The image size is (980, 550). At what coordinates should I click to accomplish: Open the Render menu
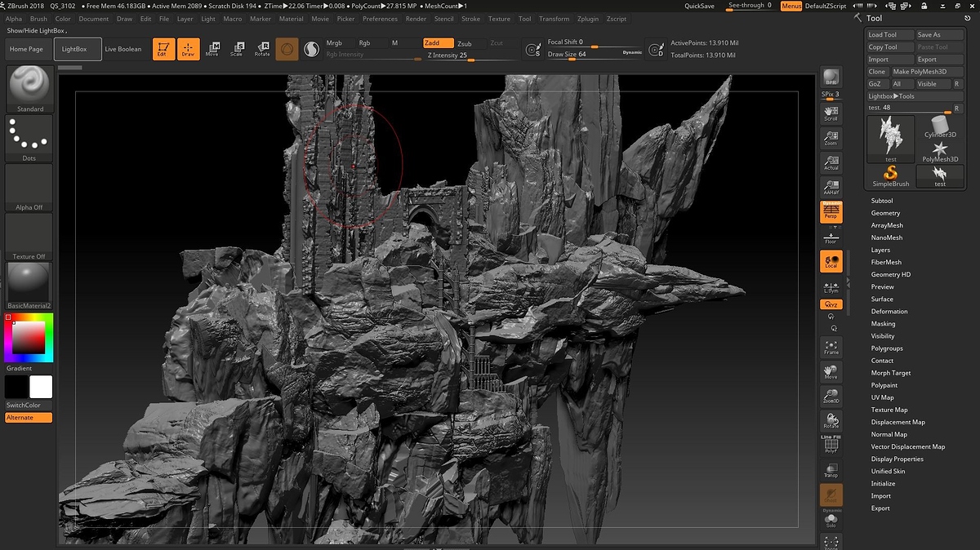(x=416, y=19)
